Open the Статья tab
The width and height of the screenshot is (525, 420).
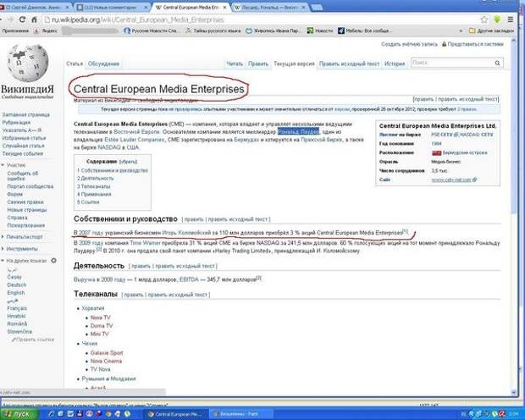click(75, 64)
